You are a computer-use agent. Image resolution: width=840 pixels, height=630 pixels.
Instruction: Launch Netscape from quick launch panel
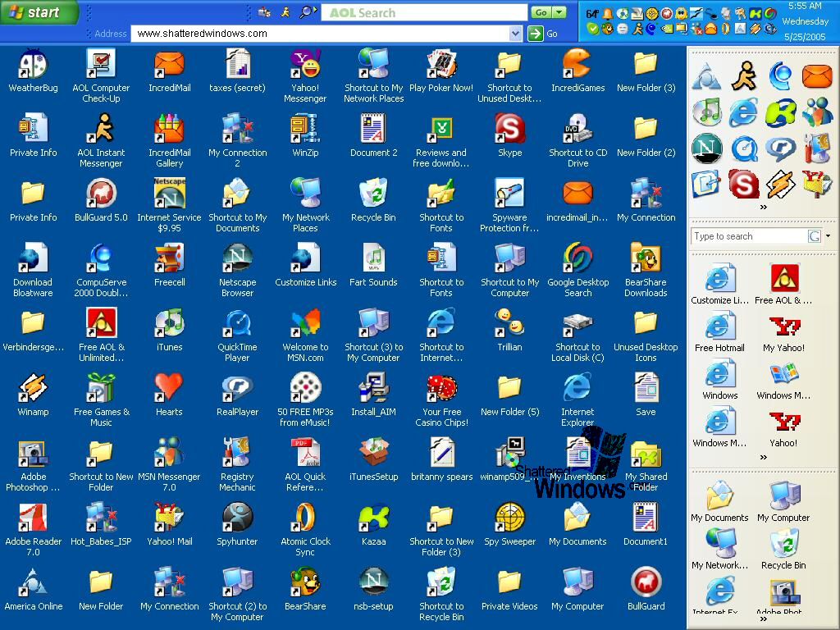(x=706, y=148)
